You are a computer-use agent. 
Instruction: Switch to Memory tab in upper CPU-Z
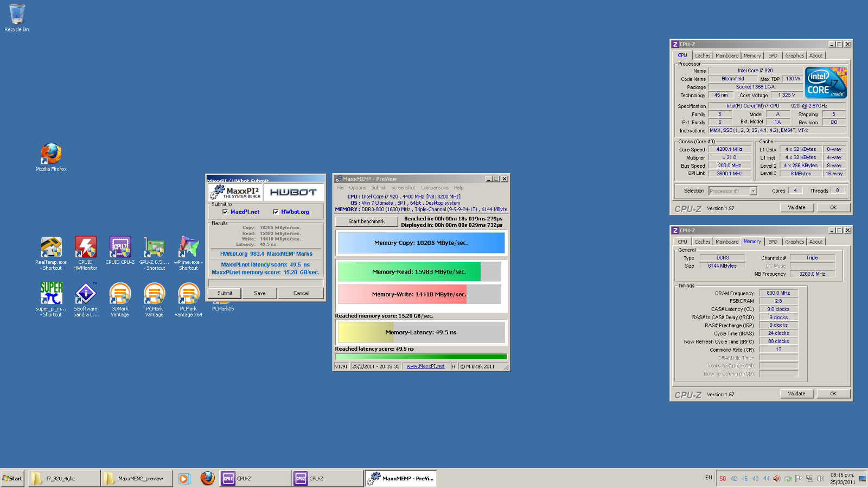pyautogui.click(x=752, y=56)
